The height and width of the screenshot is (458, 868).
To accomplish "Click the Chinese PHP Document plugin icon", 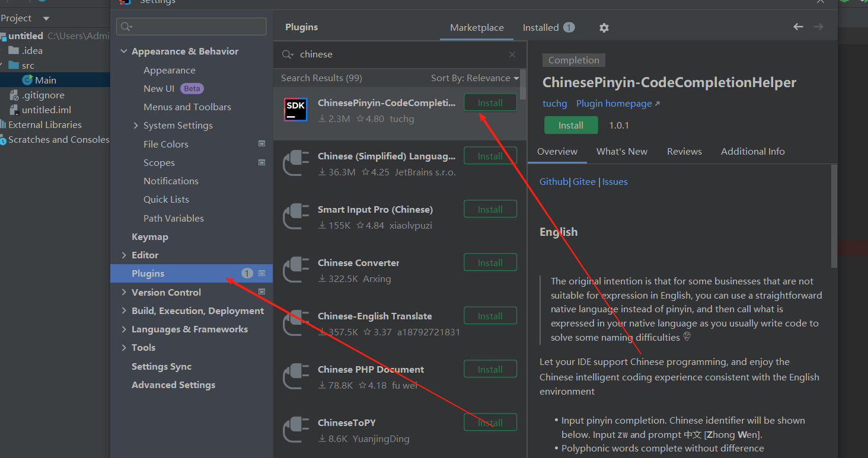I will pos(295,376).
